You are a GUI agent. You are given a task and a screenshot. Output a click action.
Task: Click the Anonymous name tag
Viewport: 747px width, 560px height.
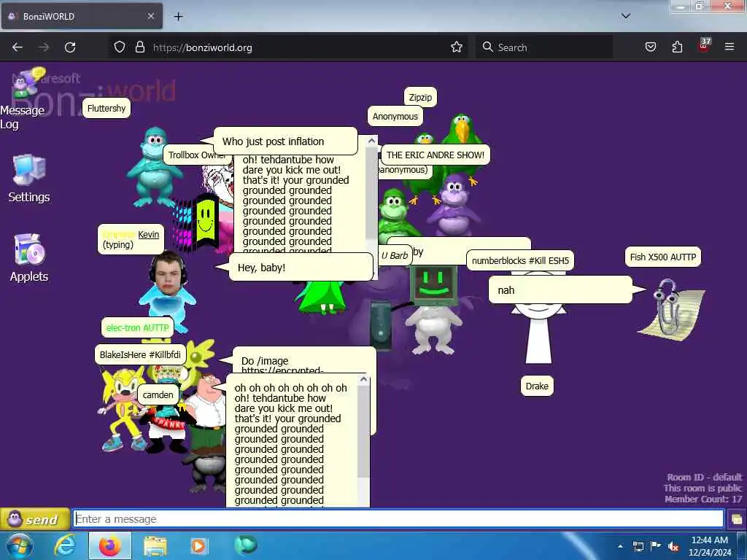click(395, 116)
